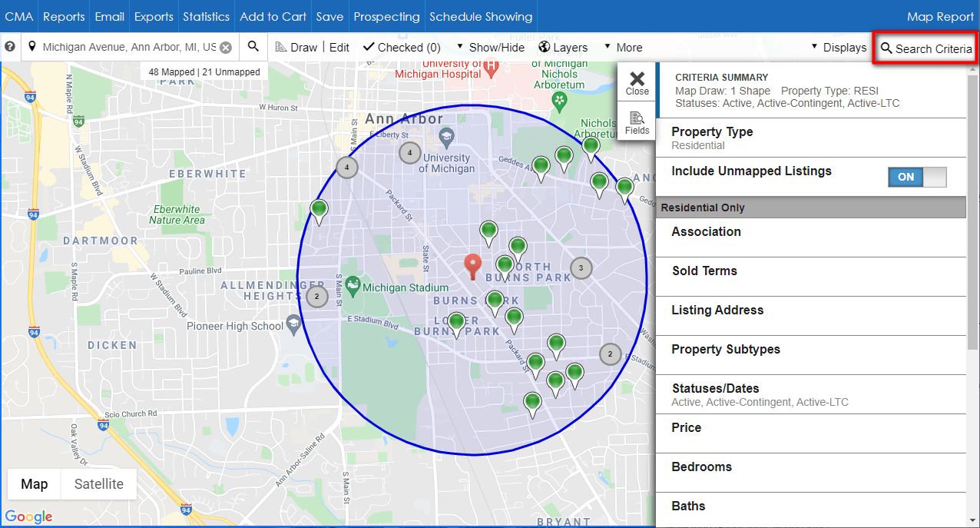This screenshot has width=980, height=528.
Task: Click the Draw shape tool
Action: [x=296, y=48]
